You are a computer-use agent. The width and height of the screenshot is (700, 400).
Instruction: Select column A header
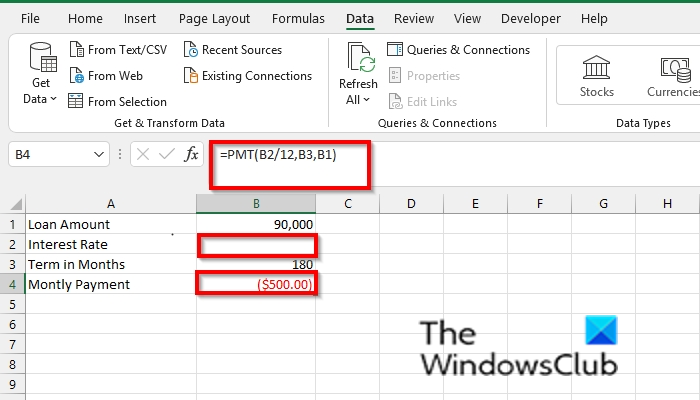click(111, 204)
